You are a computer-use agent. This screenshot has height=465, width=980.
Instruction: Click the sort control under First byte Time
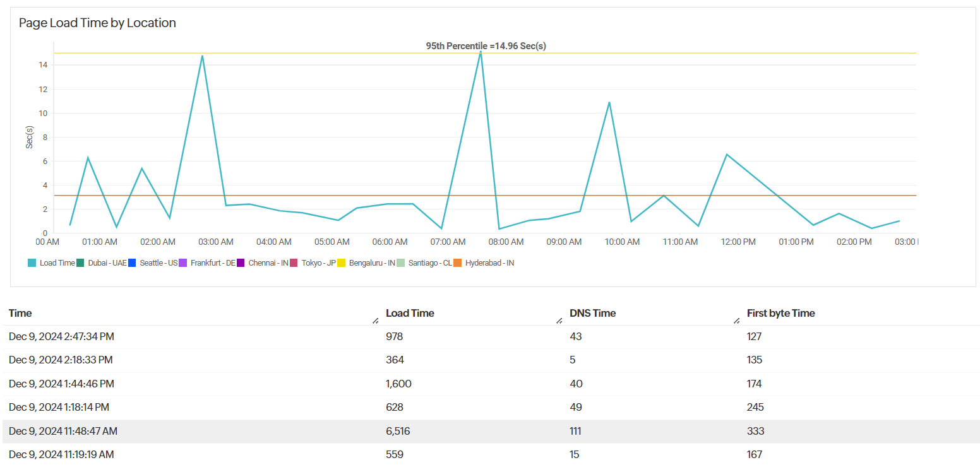tap(736, 319)
